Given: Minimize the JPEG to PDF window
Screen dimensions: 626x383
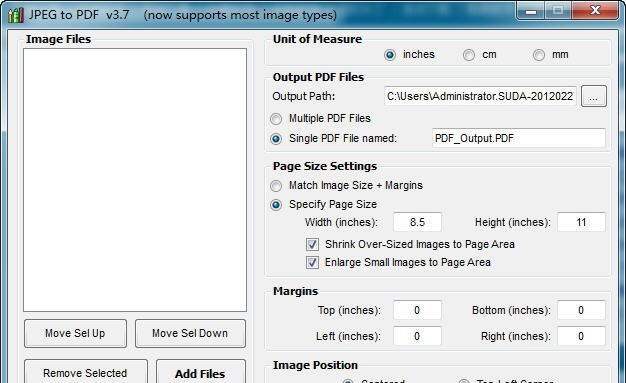Looking at the screenshot, I should [x=531, y=10].
